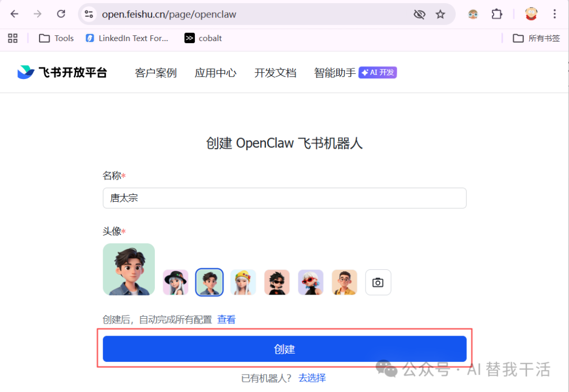
Task: View site information icon in address bar
Action: tap(89, 14)
